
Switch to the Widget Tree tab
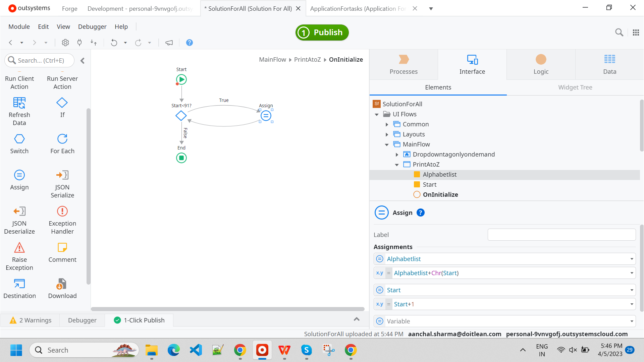click(x=575, y=87)
